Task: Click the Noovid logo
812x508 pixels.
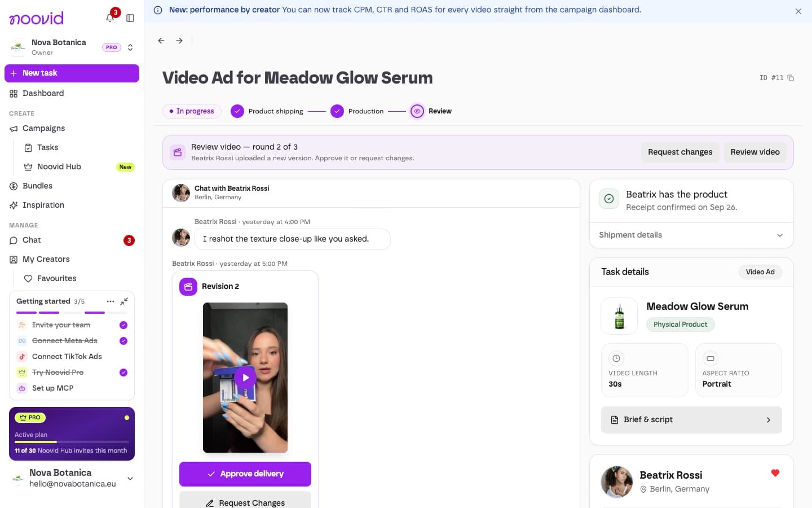Action: [37, 18]
